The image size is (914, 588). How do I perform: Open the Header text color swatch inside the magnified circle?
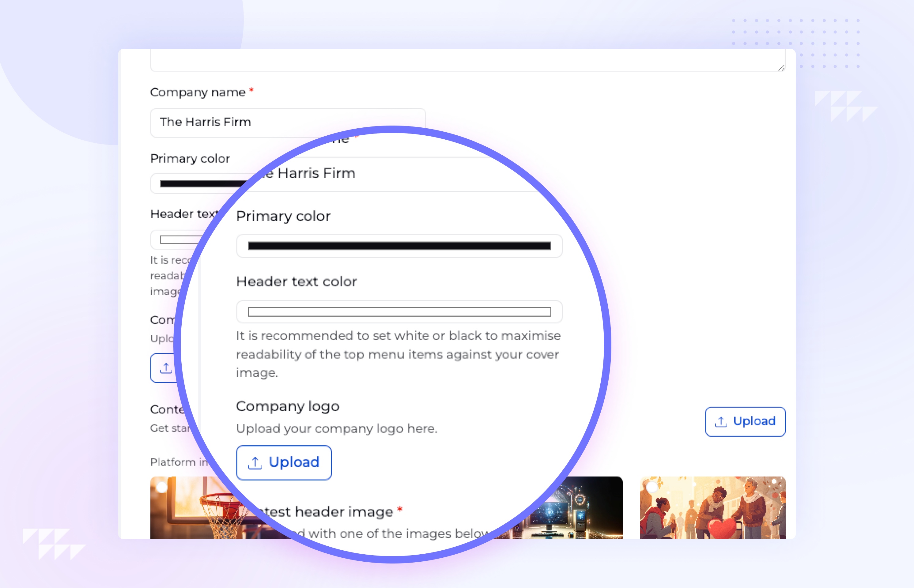pyautogui.click(x=399, y=312)
